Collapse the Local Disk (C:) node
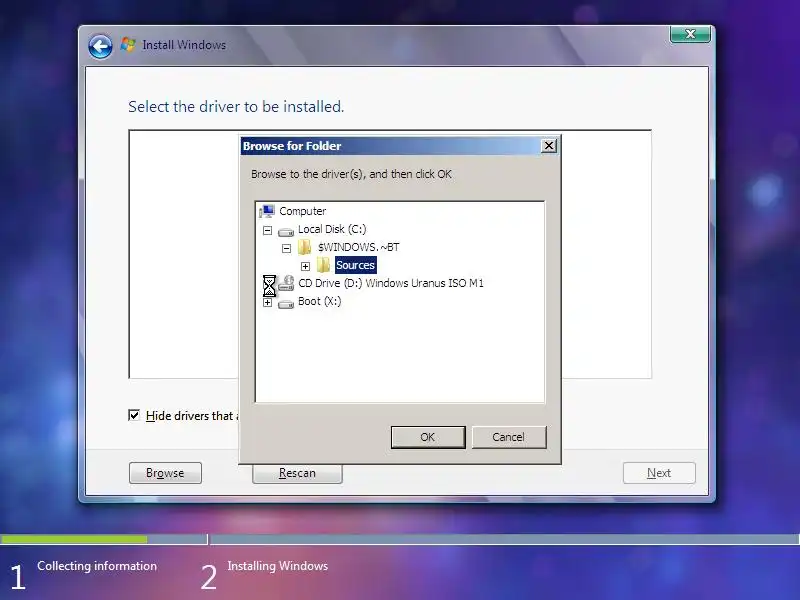Screen dimensions: 800x600 [267, 230]
